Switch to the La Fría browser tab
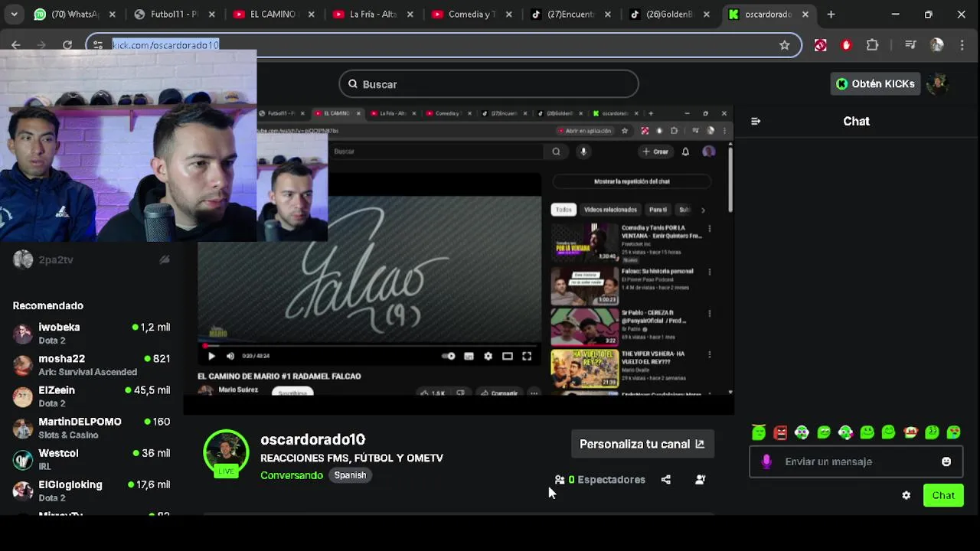 pyautogui.click(x=373, y=15)
